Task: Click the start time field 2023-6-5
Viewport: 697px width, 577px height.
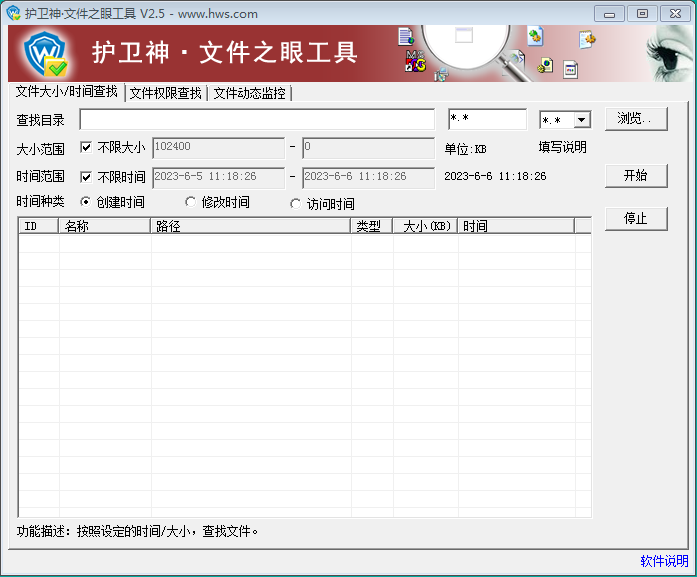Action: (218, 178)
